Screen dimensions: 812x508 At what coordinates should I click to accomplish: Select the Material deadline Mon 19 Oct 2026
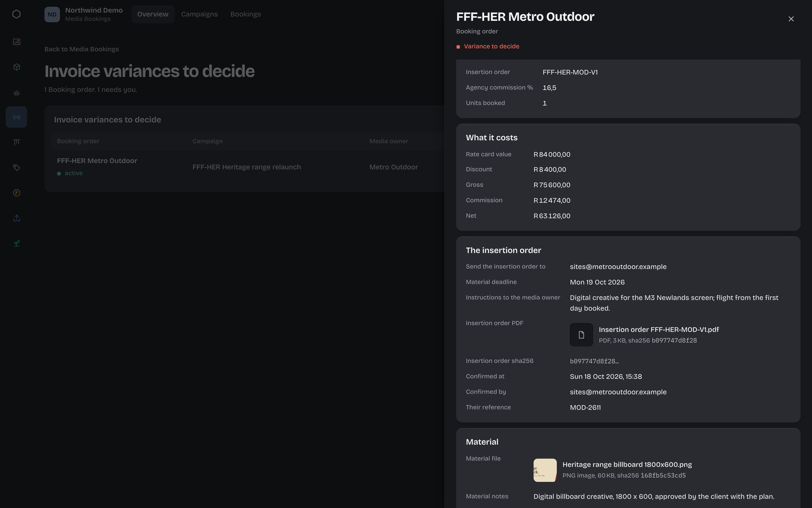point(597,282)
